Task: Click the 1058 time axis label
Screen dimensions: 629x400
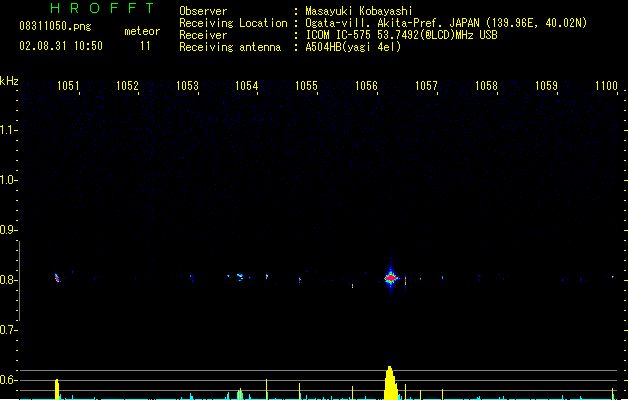Action: pyautogui.click(x=486, y=86)
